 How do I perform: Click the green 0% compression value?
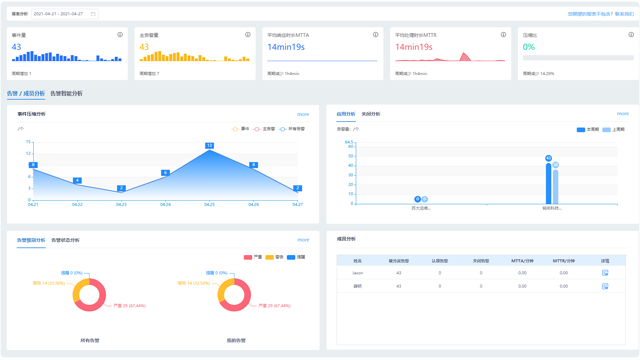[x=529, y=47]
